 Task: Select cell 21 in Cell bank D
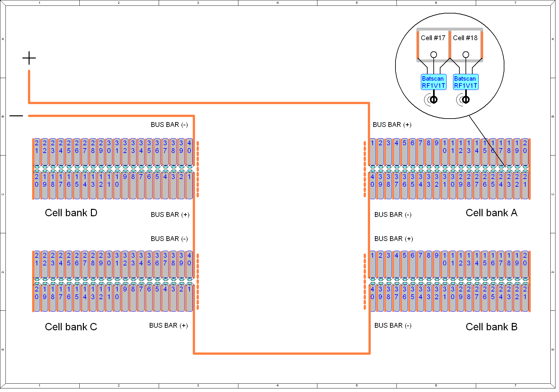tap(37, 152)
